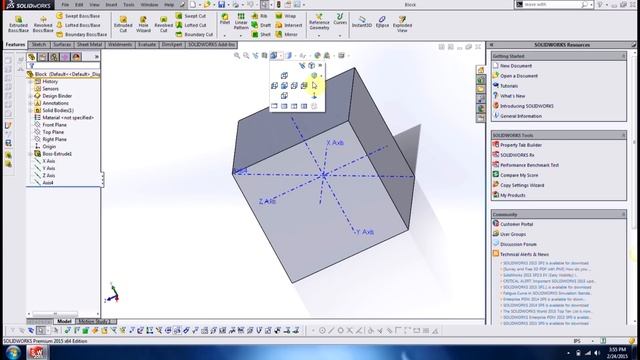Image resolution: width=640 pixels, height=360 pixels.
Task: Select the Revolved Cut tool
Action: point(163,24)
